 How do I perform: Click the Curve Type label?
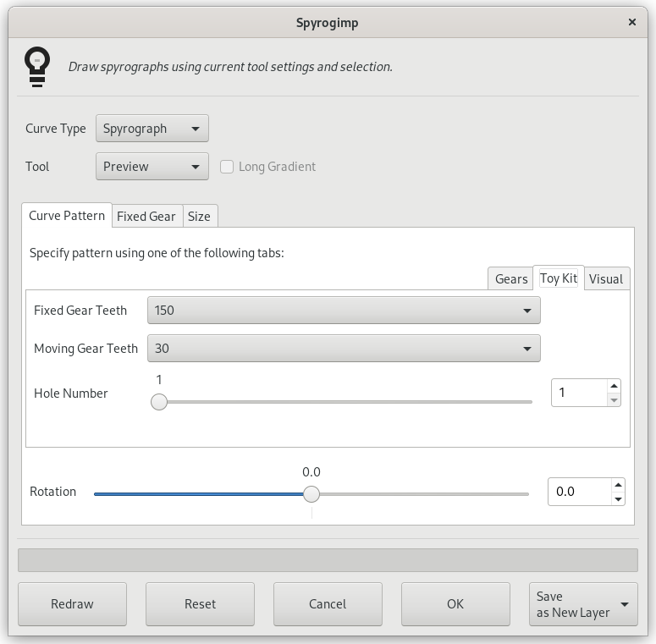(x=56, y=129)
